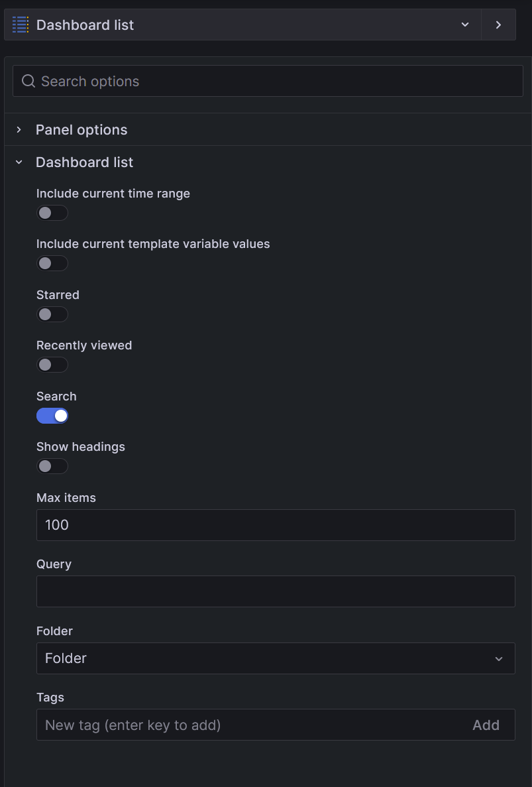Turn on the Starred switch
This screenshot has height=787, width=532.
pyautogui.click(x=52, y=314)
